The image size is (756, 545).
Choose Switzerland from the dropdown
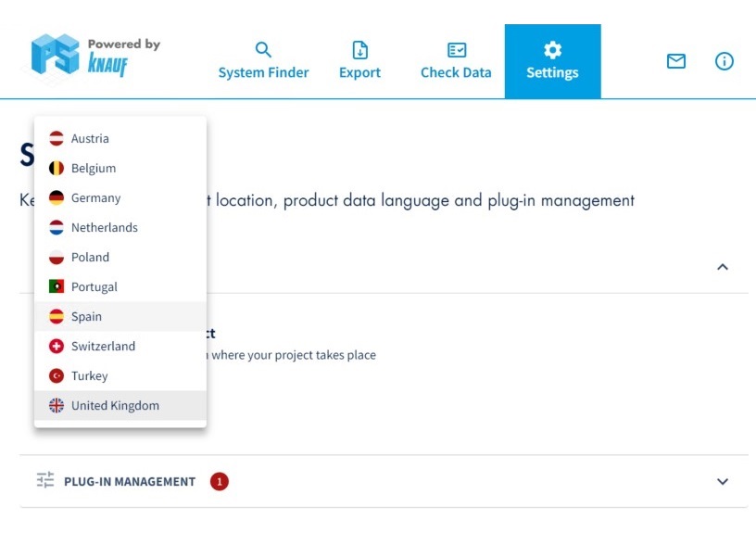103,347
